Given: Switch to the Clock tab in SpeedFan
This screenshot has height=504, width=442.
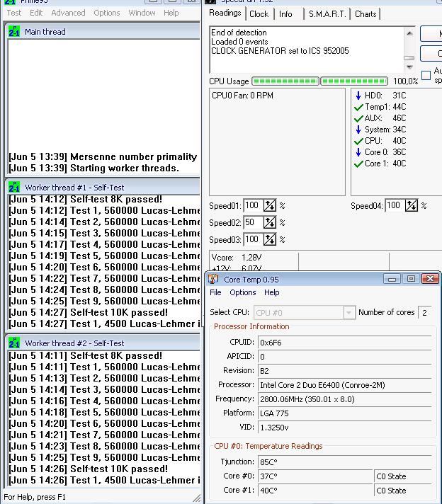Looking at the screenshot, I should point(259,14).
